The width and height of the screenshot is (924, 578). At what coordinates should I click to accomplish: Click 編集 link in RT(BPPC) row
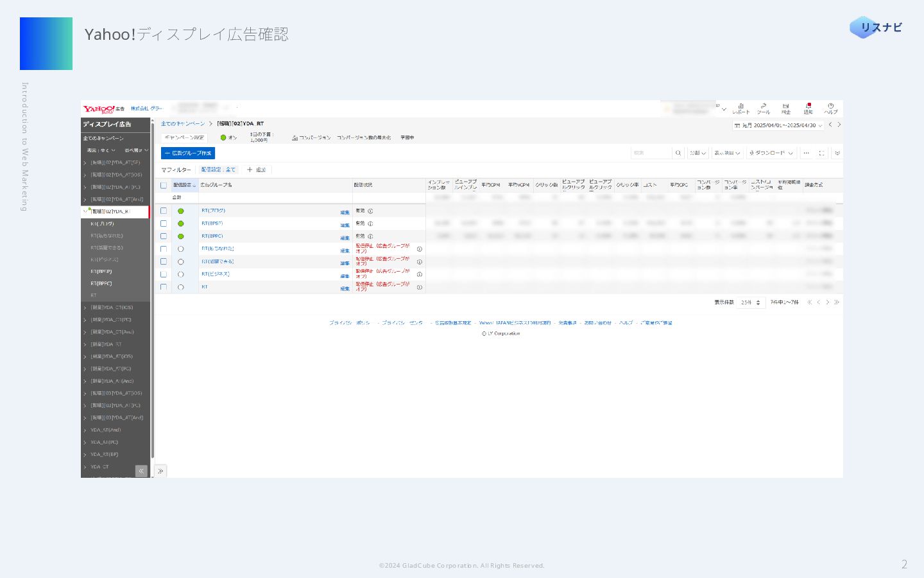[345, 238]
